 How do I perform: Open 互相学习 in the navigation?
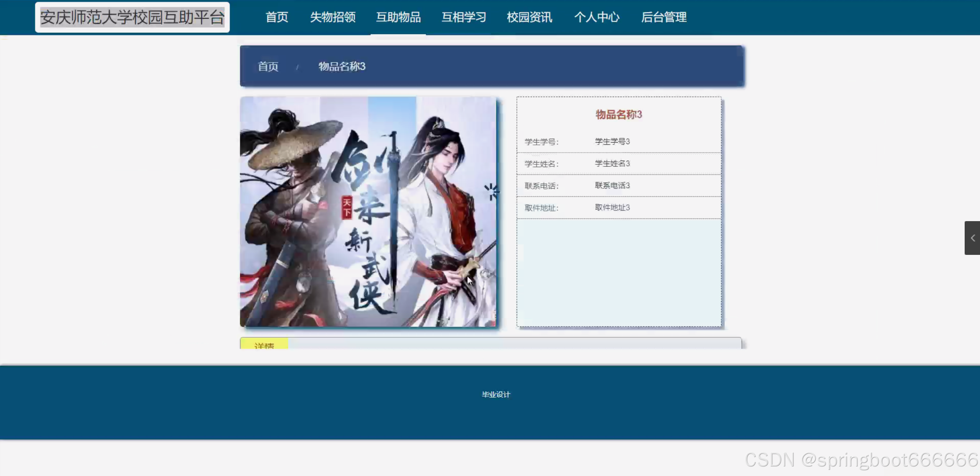point(464,17)
